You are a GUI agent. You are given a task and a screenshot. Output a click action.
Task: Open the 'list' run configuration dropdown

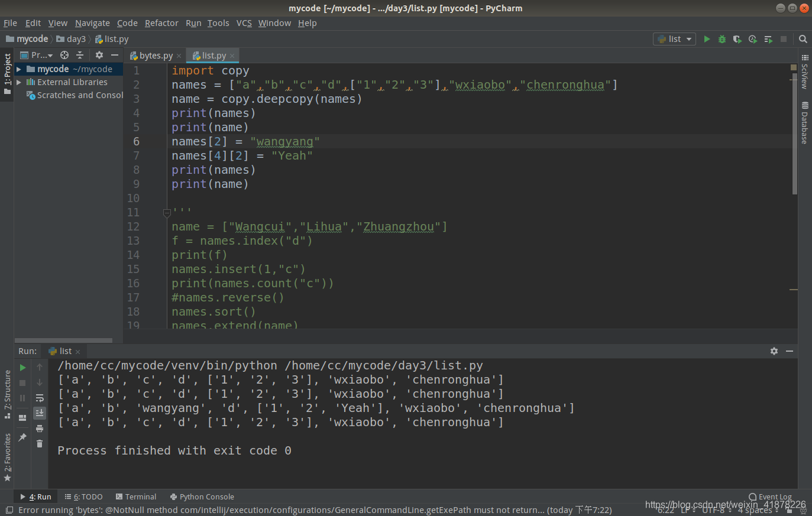pos(675,39)
